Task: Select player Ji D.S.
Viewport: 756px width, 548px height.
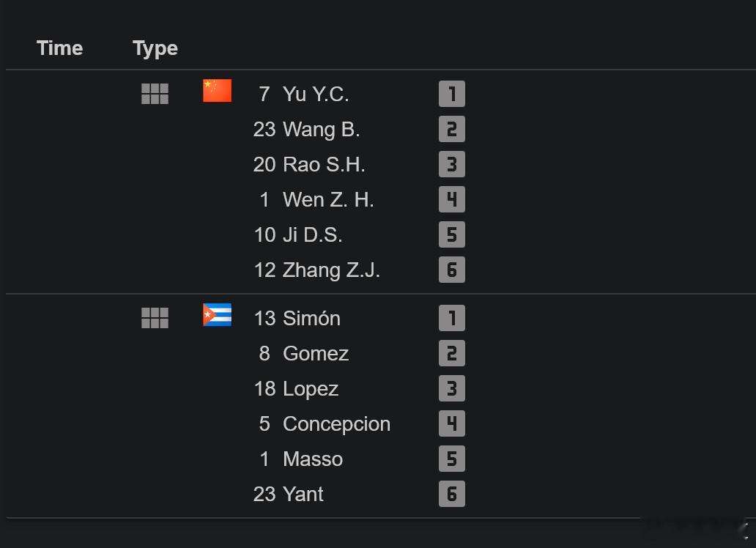Action: 312,235
